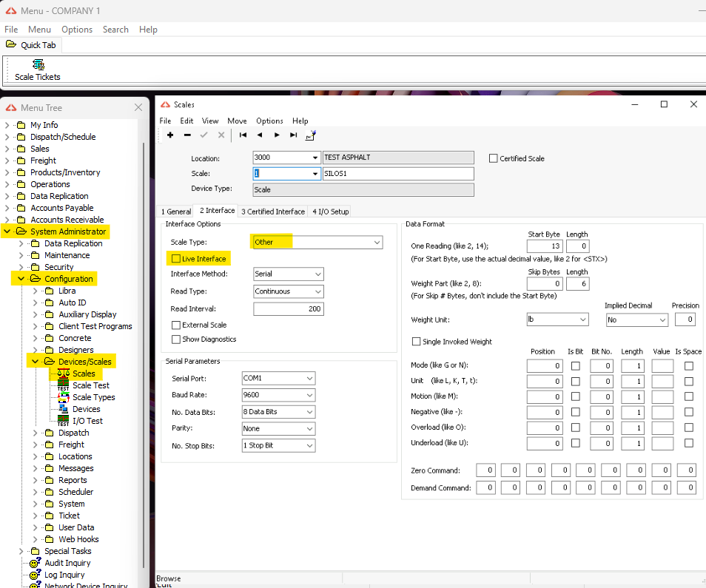This screenshot has width=706, height=588.
Task: Open the Interface Method dropdown
Action: [318, 274]
